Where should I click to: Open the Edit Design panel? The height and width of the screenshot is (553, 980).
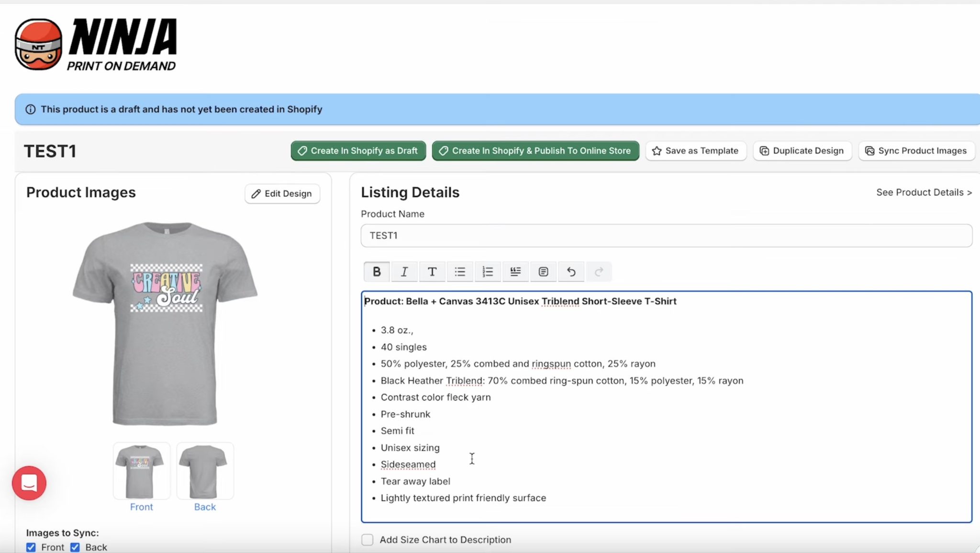[282, 193]
